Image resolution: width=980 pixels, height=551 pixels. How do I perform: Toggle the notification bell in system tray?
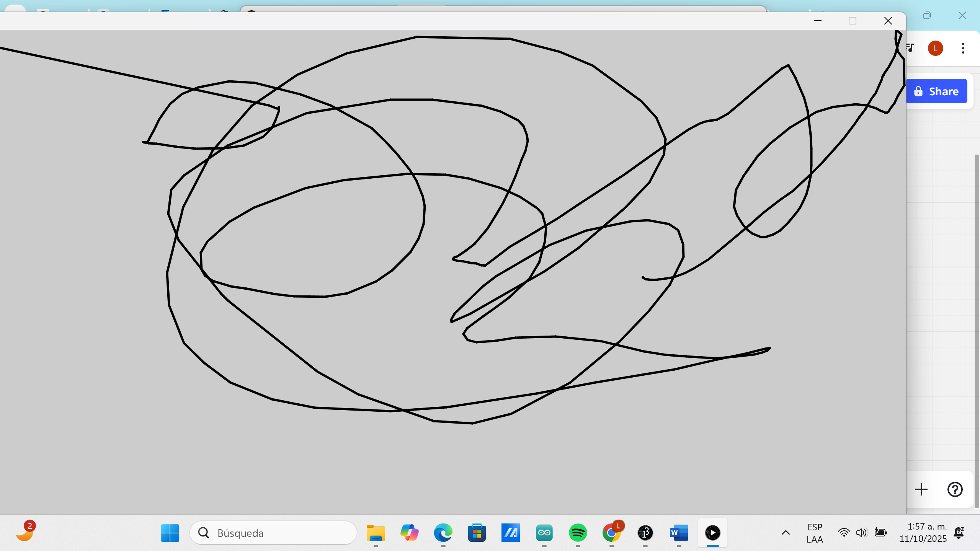tap(959, 533)
